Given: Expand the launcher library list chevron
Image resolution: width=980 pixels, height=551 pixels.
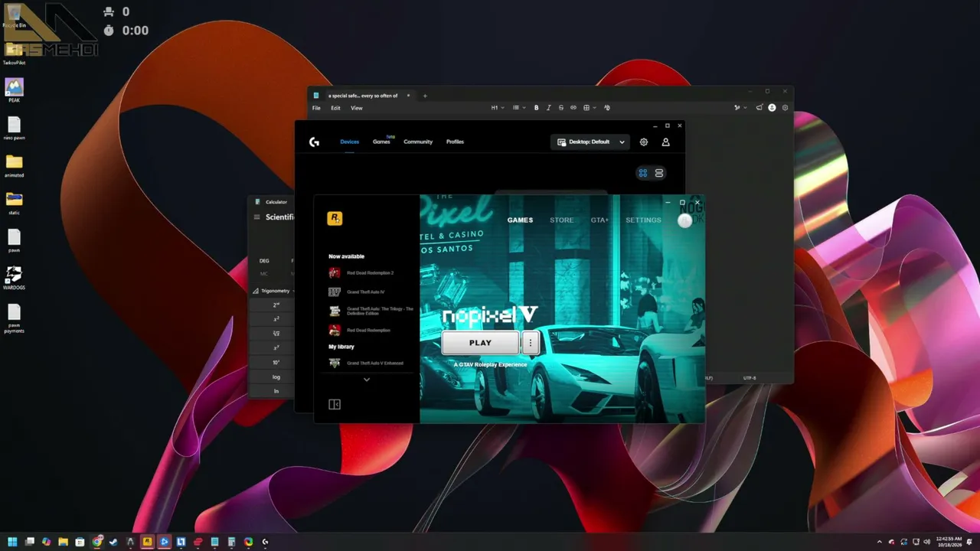Looking at the screenshot, I should coord(367,380).
